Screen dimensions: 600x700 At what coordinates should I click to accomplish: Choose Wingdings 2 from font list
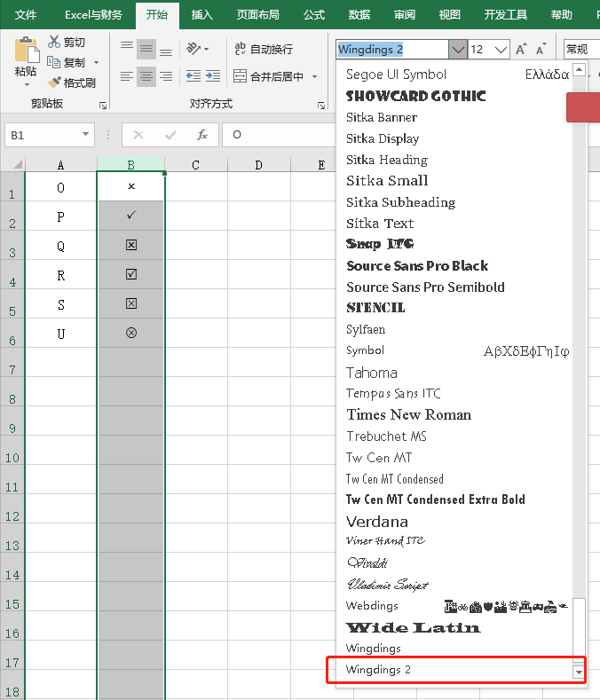(379, 670)
